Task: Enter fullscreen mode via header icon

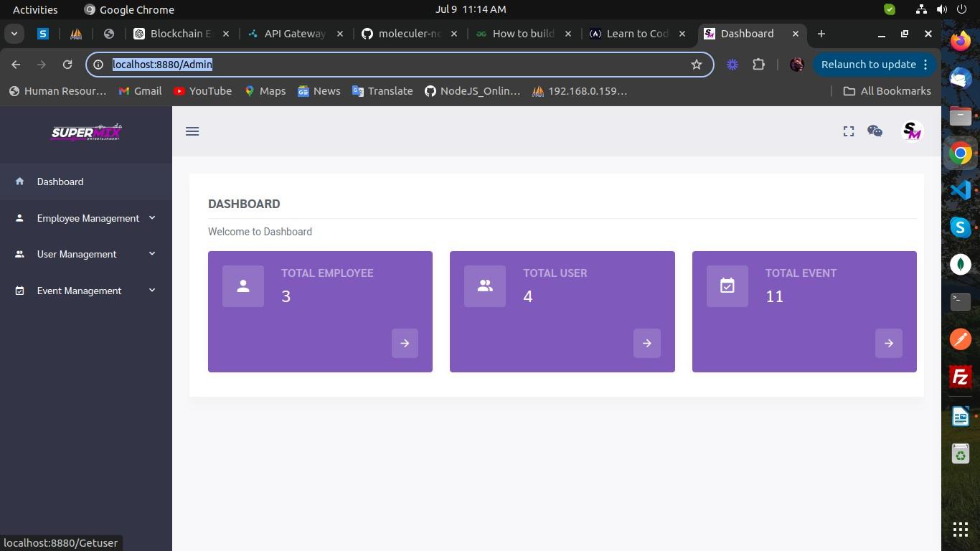Action: (849, 131)
